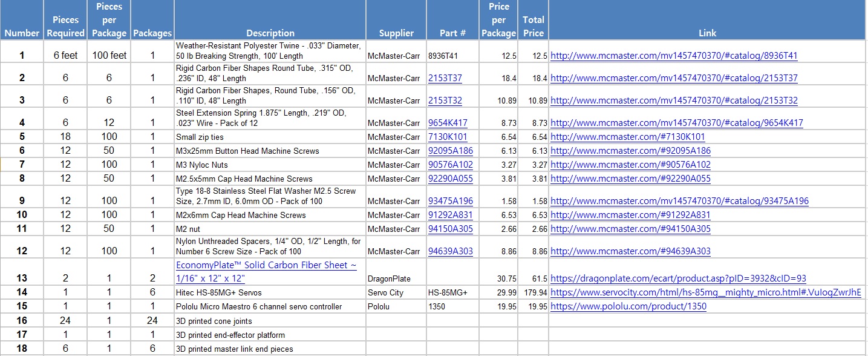
Task: Select the 61.5 total price cell
Action: click(533, 272)
